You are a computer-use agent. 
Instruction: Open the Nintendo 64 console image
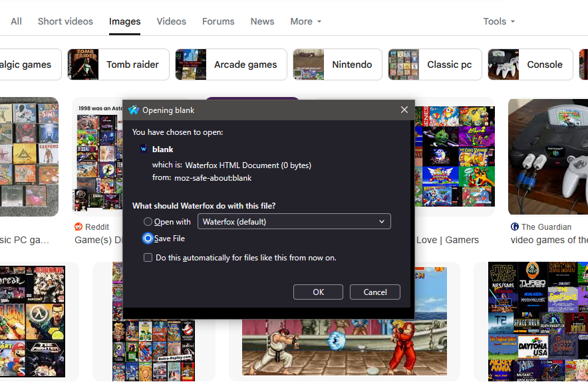548,157
